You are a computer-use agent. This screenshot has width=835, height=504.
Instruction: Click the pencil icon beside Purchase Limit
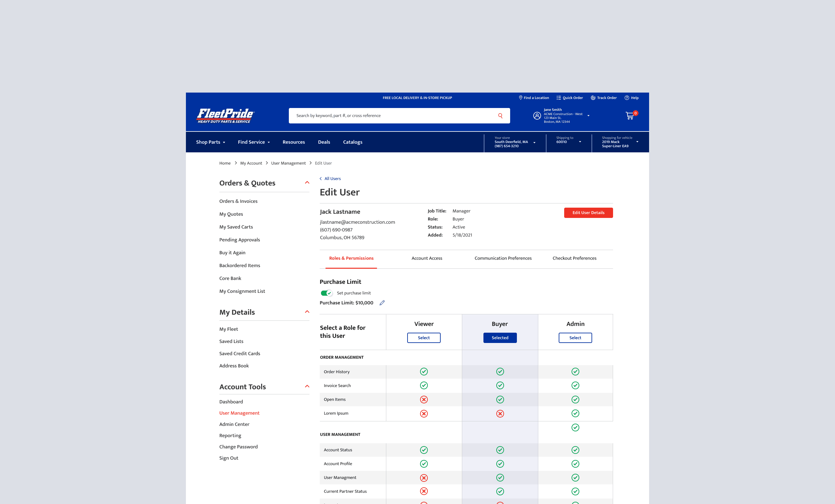click(x=382, y=303)
